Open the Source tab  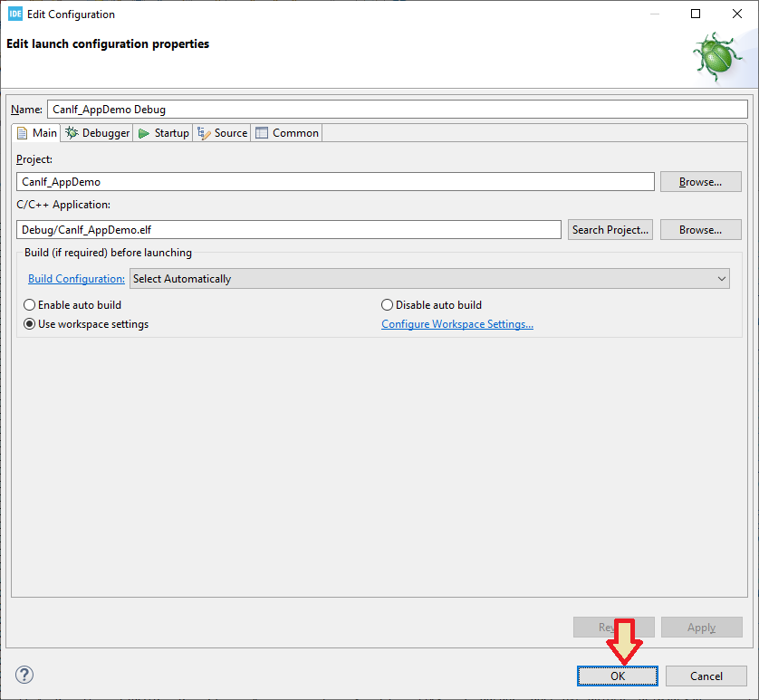[222, 132]
